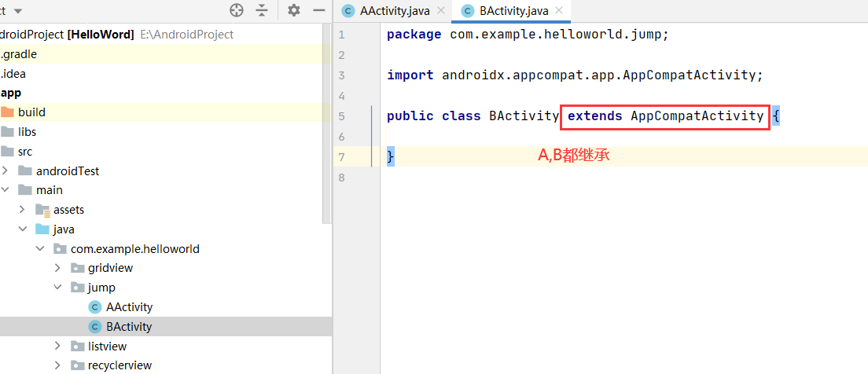
Task: Select the listview package label
Action: click(107, 346)
